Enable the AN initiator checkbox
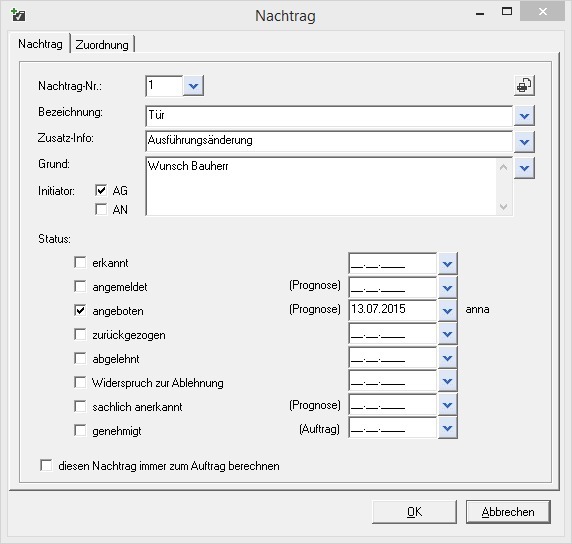Screen dimensions: 572x544 point(101,209)
